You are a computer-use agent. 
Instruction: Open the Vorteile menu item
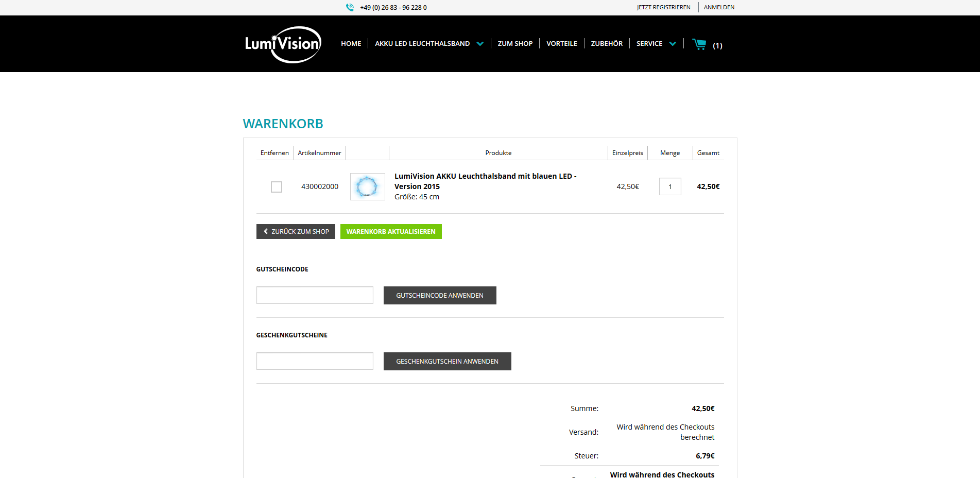[562, 44]
